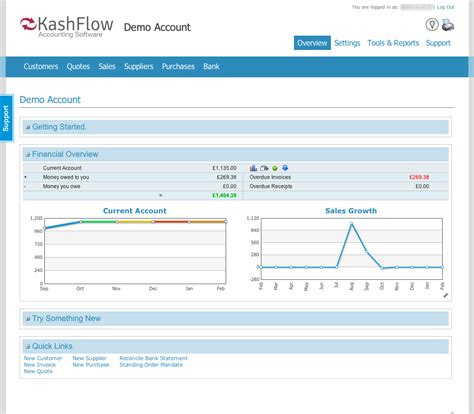Screen dimensions: 474x414
Task: Open the Quotes menu
Action: (x=78, y=66)
